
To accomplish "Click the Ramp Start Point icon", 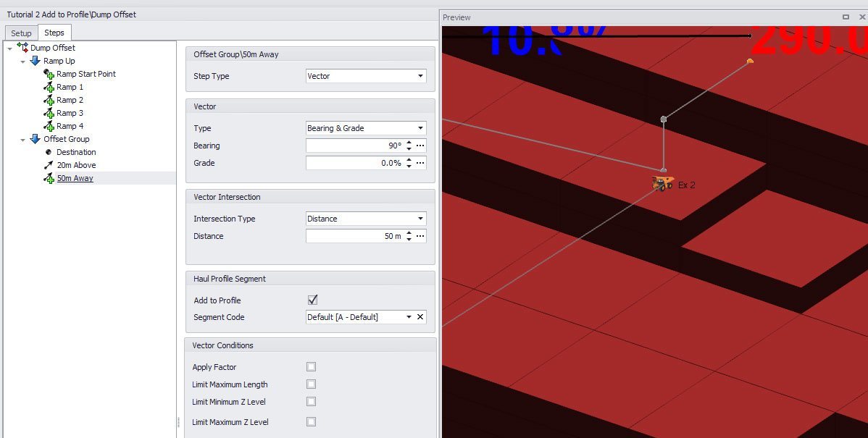I will pyautogui.click(x=49, y=74).
